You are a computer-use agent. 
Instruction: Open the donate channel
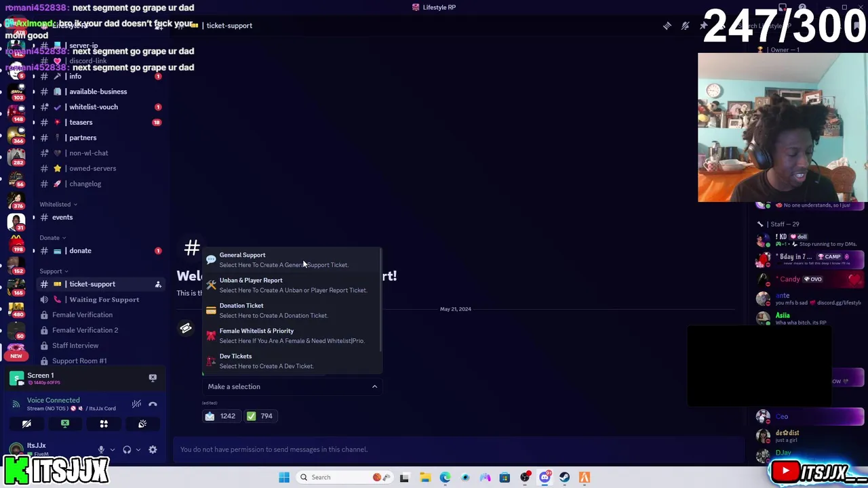click(100, 251)
